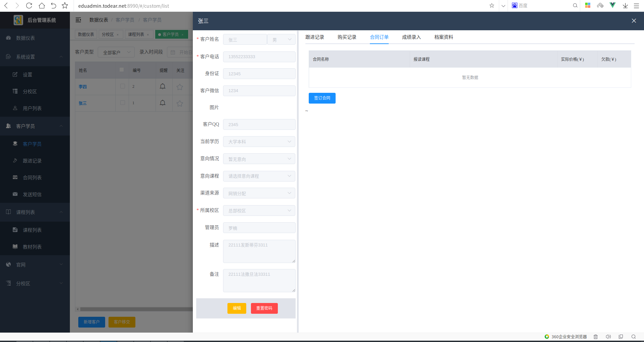Open 合同列表 in the sidebar

click(x=35, y=178)
